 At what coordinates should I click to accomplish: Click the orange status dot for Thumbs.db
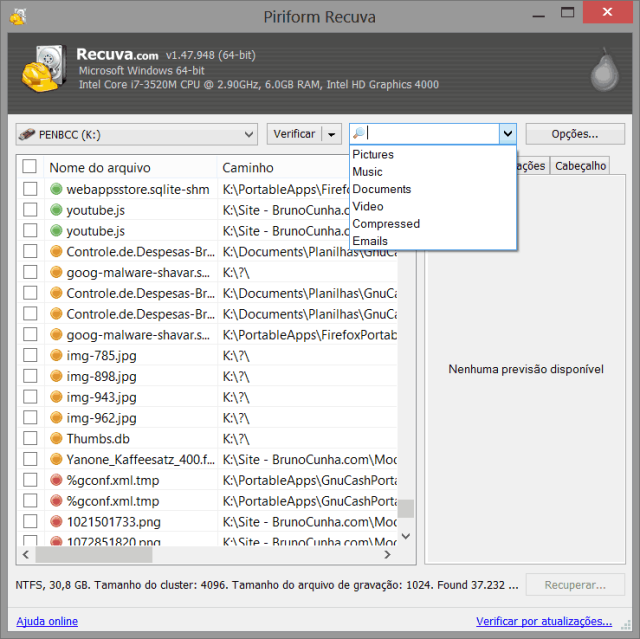click(56, 438)
